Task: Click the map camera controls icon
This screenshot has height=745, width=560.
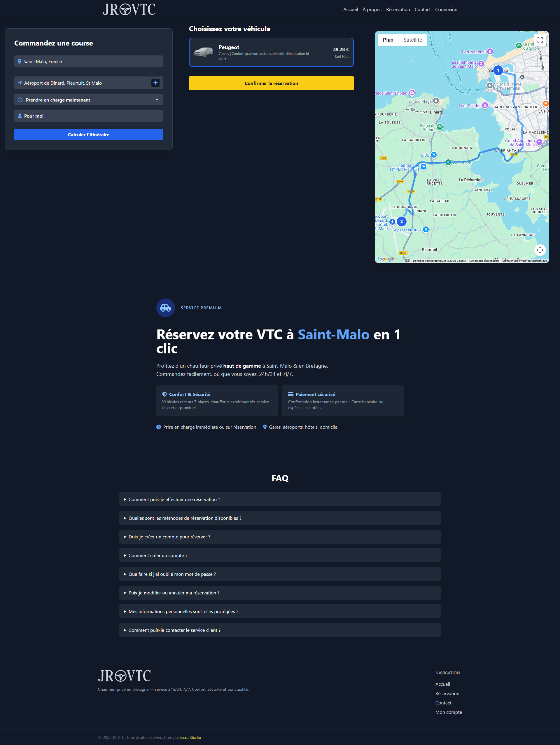Action: tap(540, 250)
